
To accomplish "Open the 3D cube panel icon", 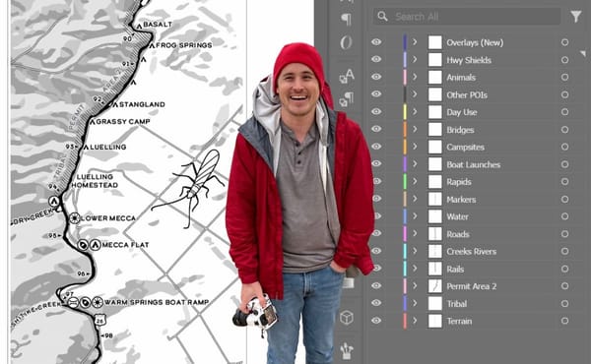I will [347, 318].
